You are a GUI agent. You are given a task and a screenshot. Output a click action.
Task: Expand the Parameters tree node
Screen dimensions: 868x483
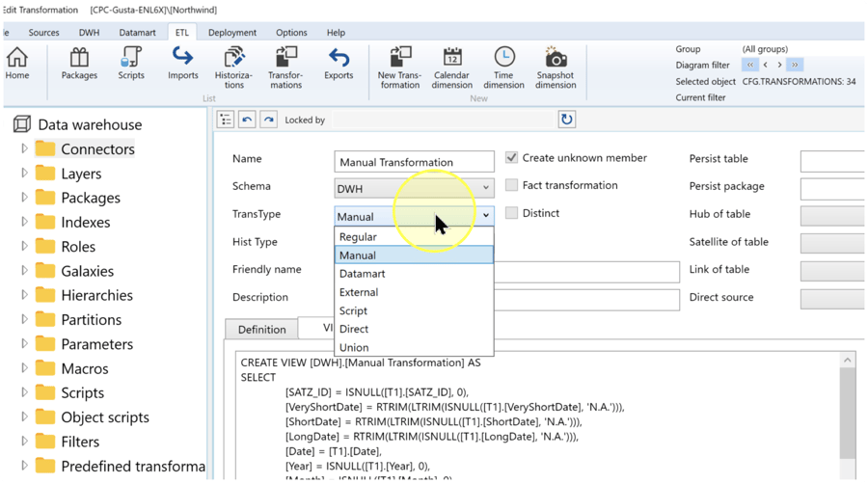click(24, 343)
